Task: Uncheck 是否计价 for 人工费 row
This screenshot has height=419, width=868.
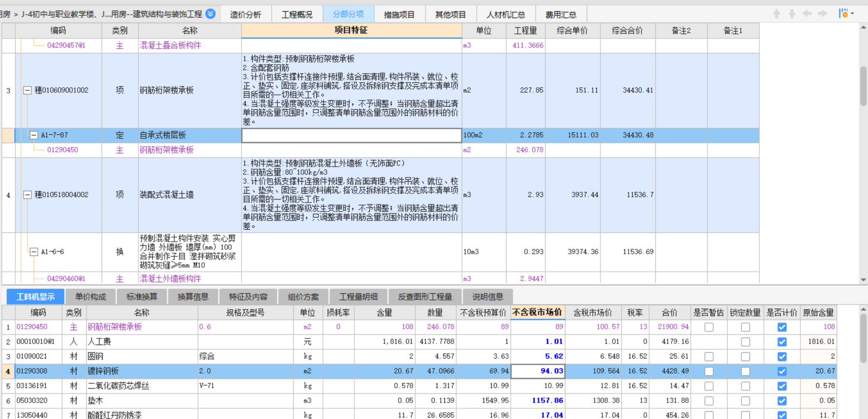Action: (x=782, y=342)
